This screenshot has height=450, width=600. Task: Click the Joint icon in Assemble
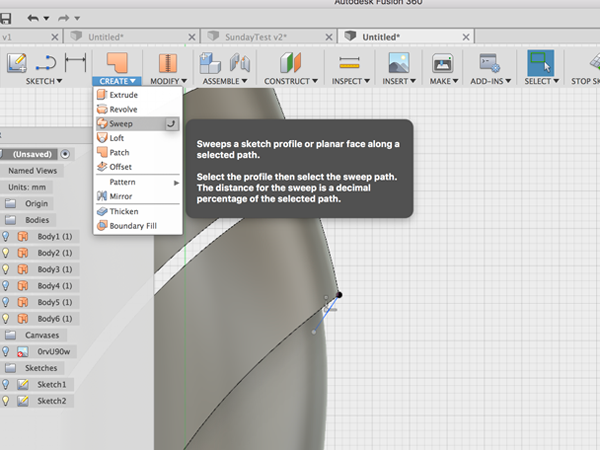tap(240, 62)
